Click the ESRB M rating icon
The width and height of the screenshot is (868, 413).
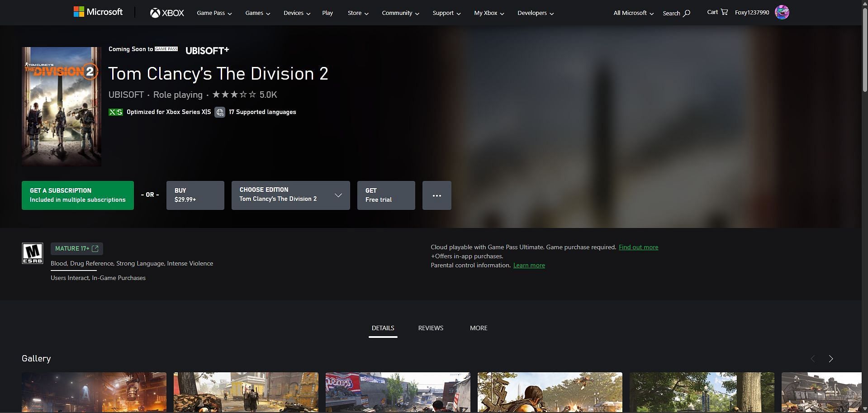tap(33, 253)
